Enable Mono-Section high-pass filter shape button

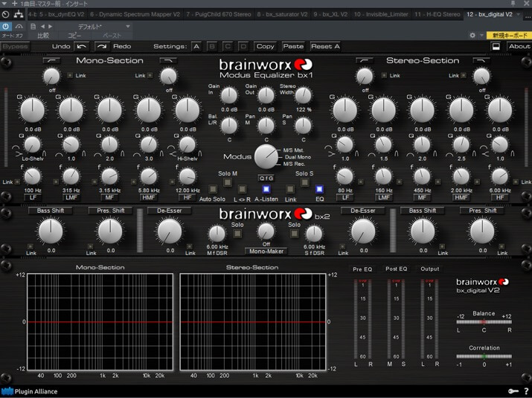[51, 60]
